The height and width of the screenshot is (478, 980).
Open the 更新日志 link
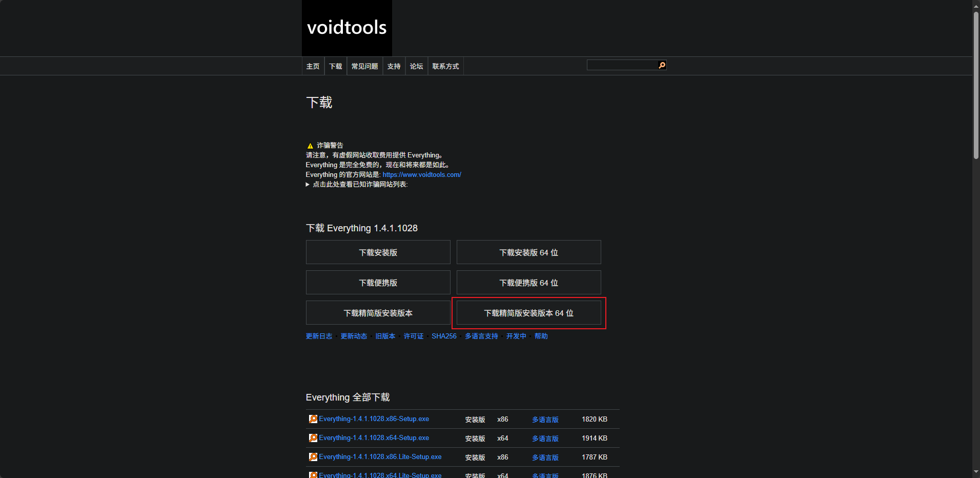coord(319,336)
